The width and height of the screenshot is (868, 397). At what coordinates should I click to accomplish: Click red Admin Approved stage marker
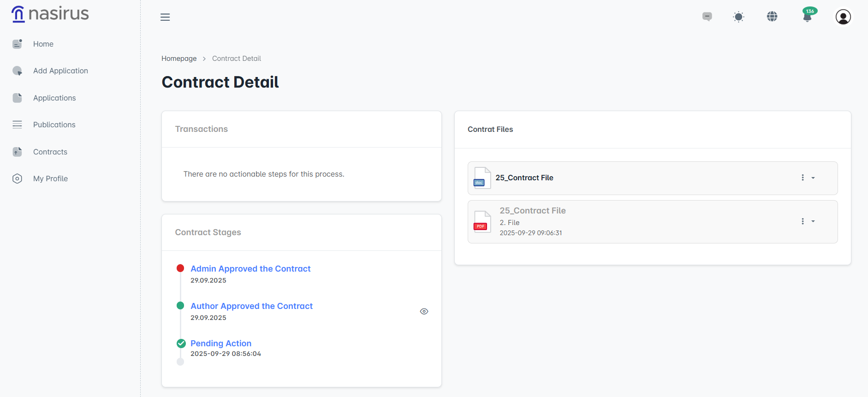(180, 268)
